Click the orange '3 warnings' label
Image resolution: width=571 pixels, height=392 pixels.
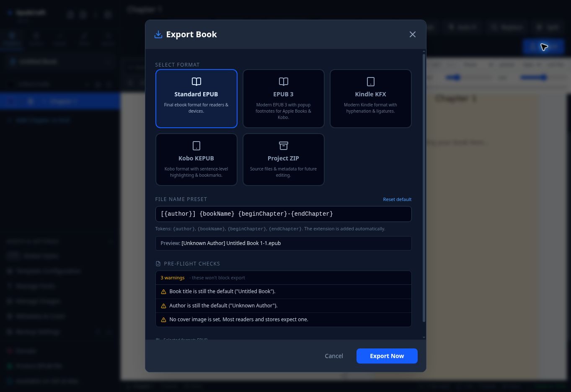[x=173, y=278]
